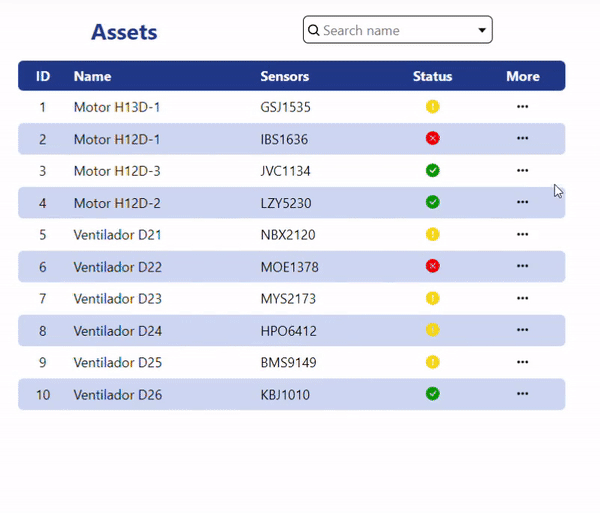This screenshot has height=513, width=600.
Task: Click warning status icon of Ventilador D24
Action: tap(432, 330)
